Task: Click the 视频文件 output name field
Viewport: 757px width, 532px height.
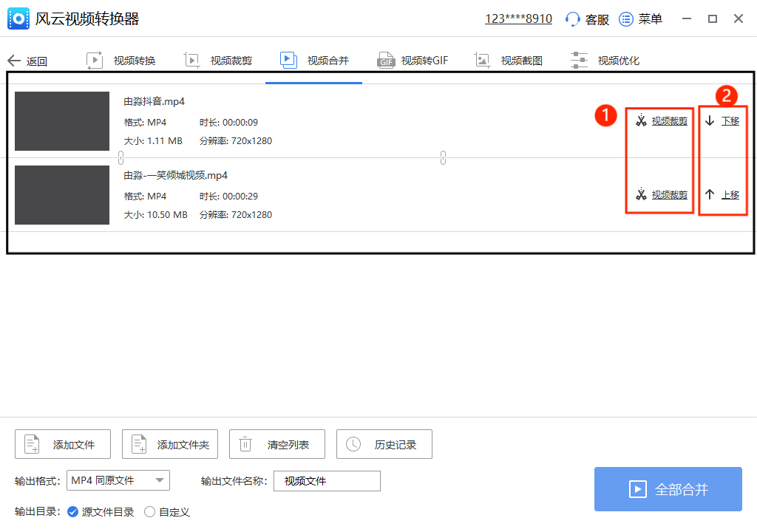Action: tap(327, 480)
